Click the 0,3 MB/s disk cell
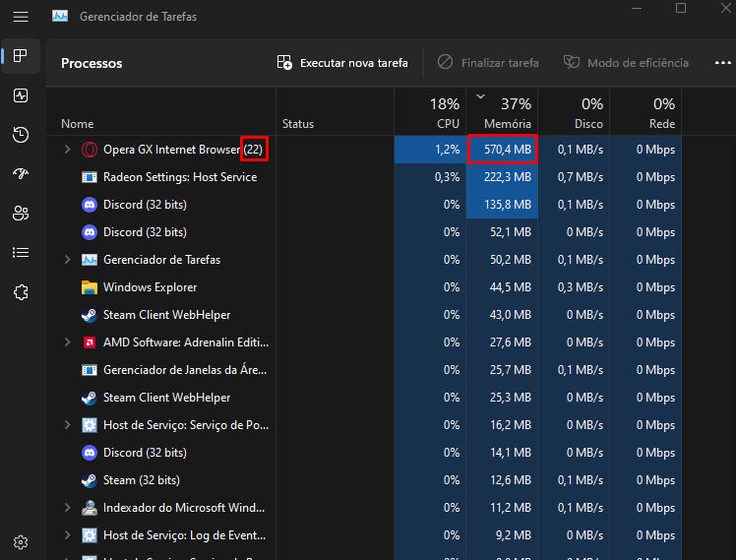Screen dimensions: 736x560 (574, 287)
